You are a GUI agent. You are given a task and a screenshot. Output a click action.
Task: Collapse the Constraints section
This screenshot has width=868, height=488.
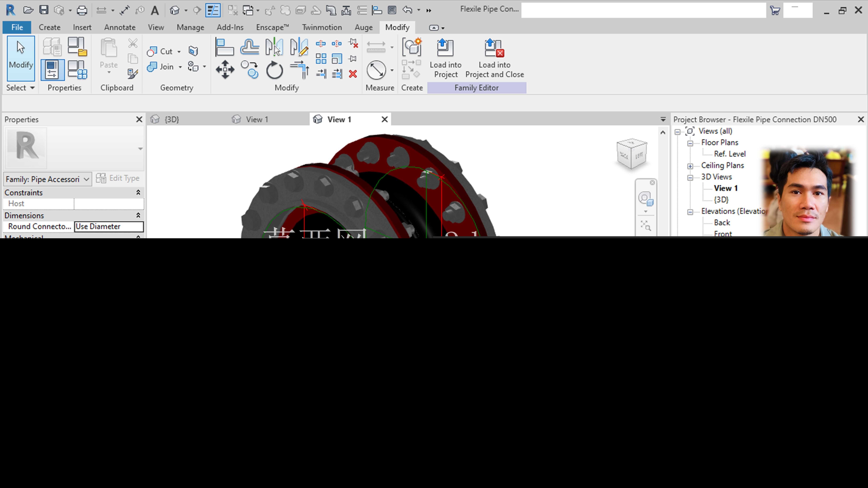[x=138, y=192]
